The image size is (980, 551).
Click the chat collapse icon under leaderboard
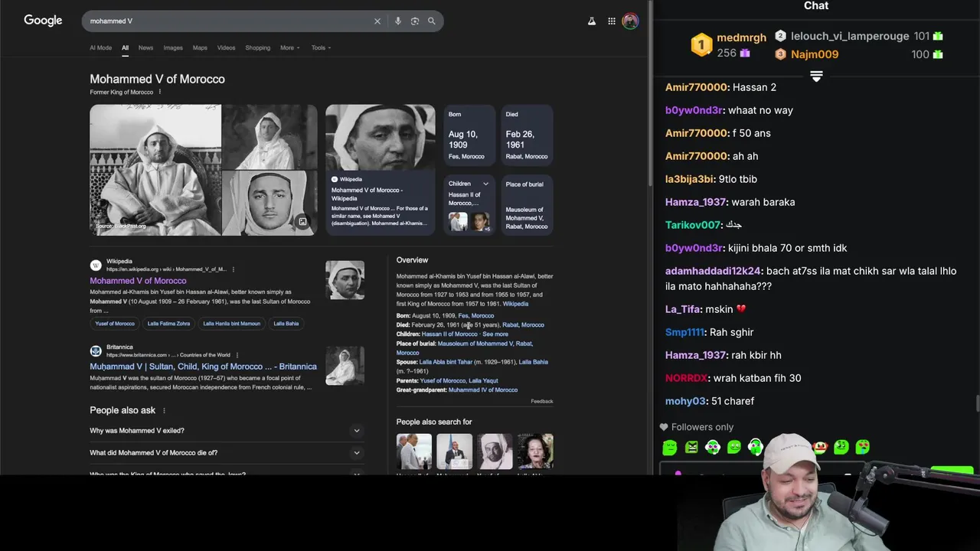(x=816, y=77)
